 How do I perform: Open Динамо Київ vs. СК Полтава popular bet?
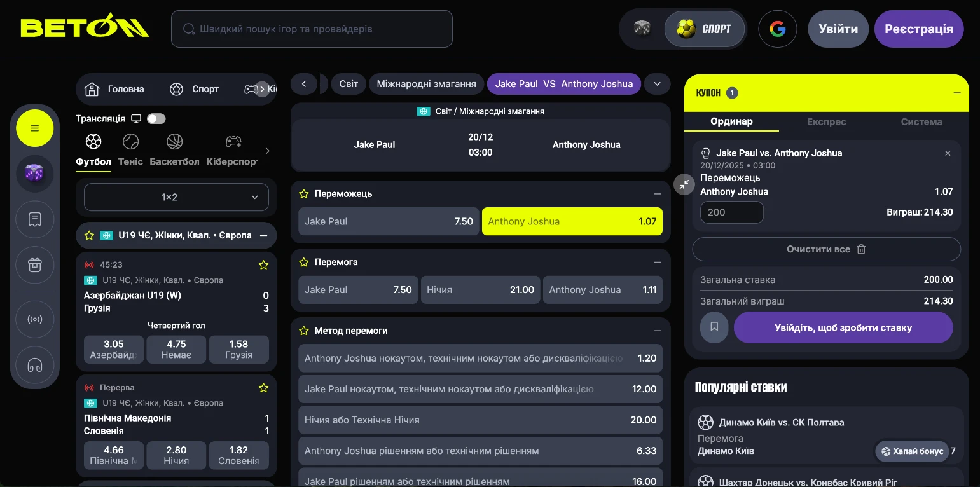point(826,437)
